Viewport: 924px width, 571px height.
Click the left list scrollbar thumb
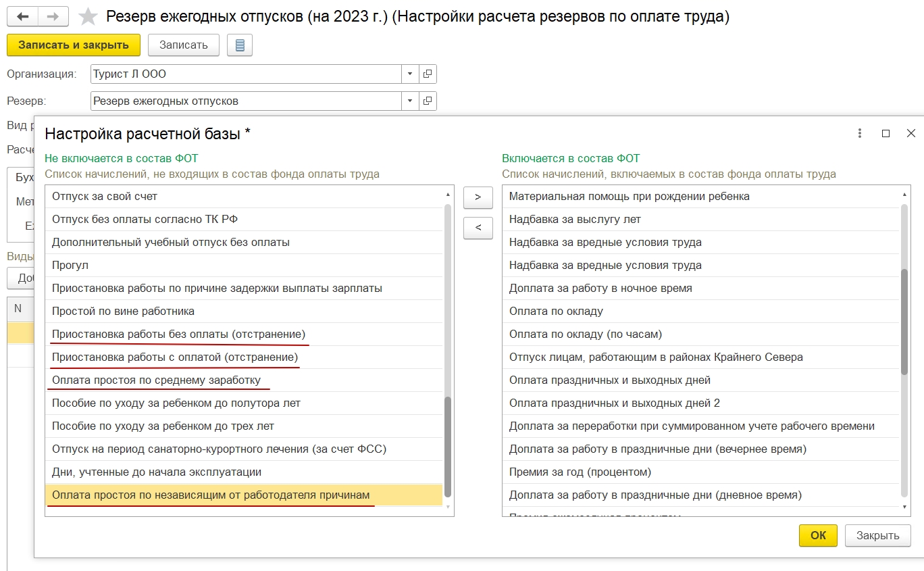pos(448,447)
